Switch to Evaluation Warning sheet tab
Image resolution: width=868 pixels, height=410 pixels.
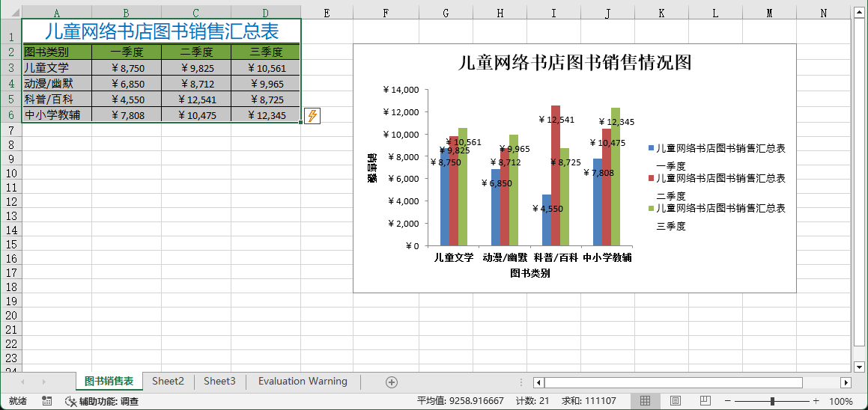point(303,382)
